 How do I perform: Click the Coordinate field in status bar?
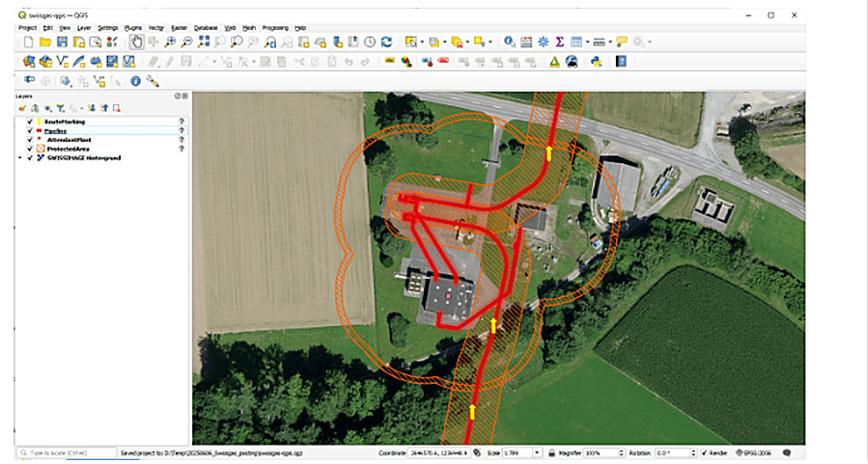pyautogui.click(x=439, y=453)
